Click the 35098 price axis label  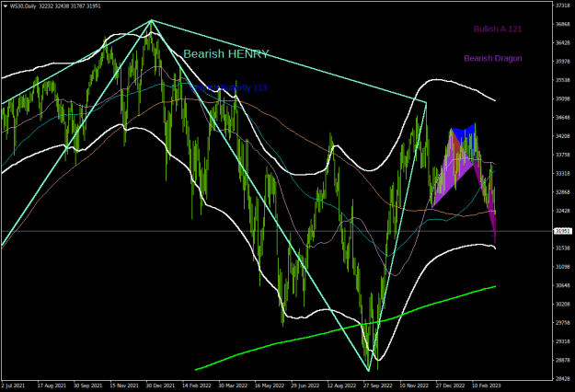562,98
